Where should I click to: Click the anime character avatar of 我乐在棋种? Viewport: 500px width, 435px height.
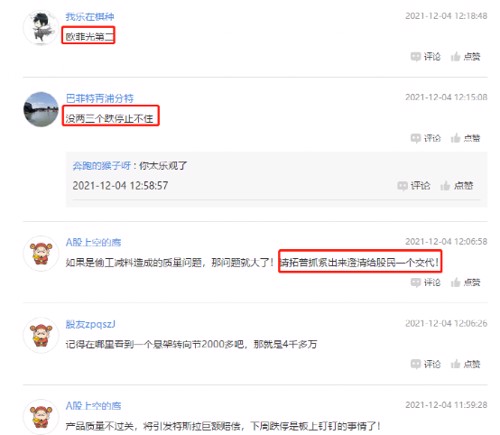click(x=41, y=28)
